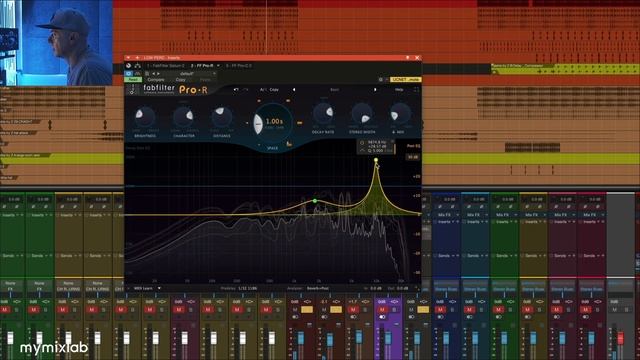Click the UCNET remote label
This screenshot has width=640, height=360.
coord(406,80)
